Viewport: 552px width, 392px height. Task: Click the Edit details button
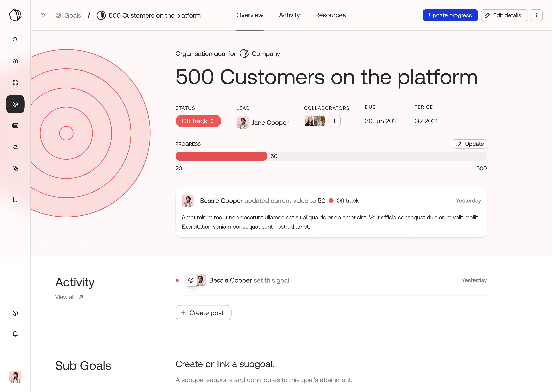[504, 15]
